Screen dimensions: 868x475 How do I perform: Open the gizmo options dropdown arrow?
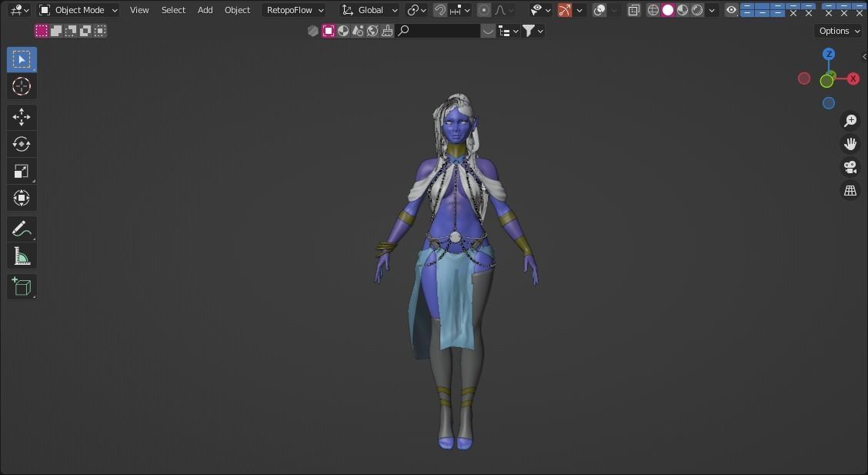[x=579, y=10]
